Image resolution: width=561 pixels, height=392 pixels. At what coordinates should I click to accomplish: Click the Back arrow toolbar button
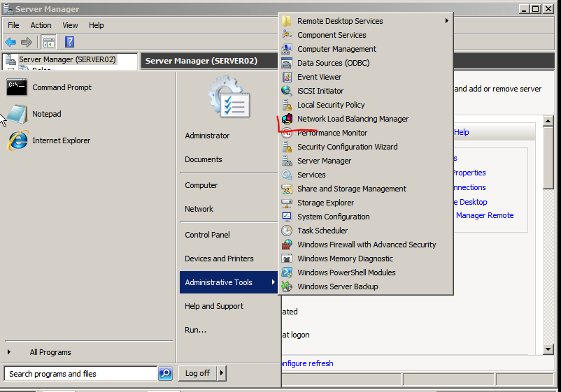click(x=10, y=42)
